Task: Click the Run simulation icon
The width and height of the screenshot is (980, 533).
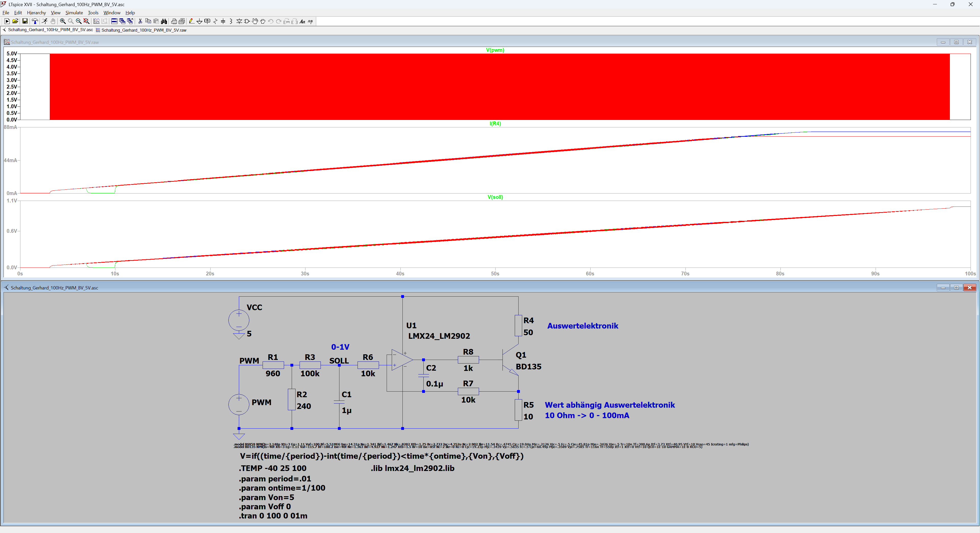Action: [44, 21]
